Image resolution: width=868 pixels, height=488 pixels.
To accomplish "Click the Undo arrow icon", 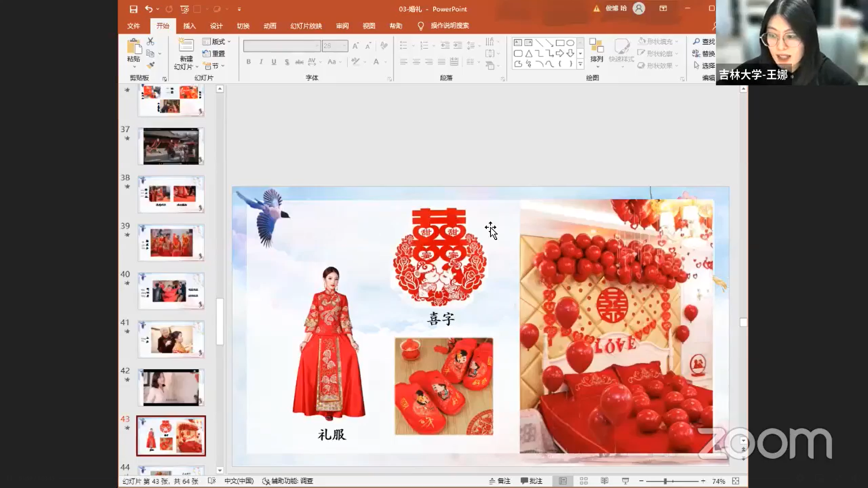I will tap(148, 9).
